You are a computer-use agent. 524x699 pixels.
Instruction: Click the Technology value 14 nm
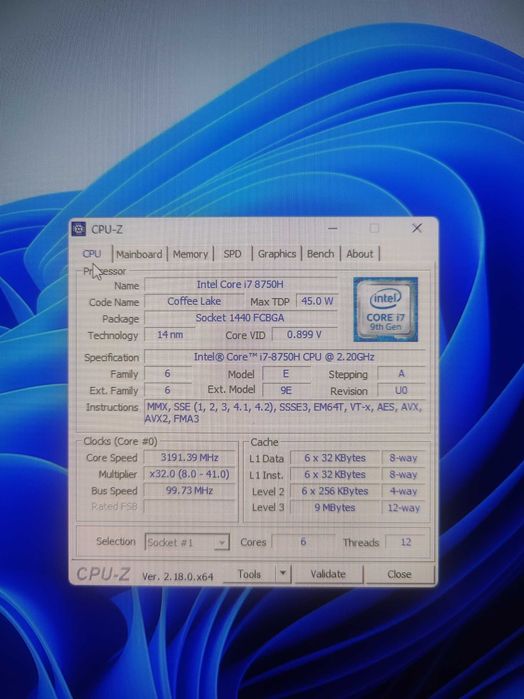click(170, 335)
